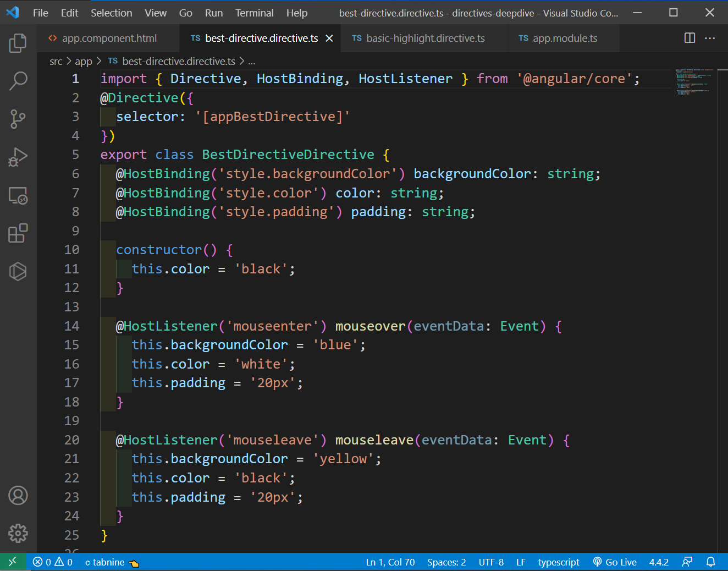Viewport: 728px width, 571px height.
Task: Show errors and warnings problems panel
Action: 53,562
